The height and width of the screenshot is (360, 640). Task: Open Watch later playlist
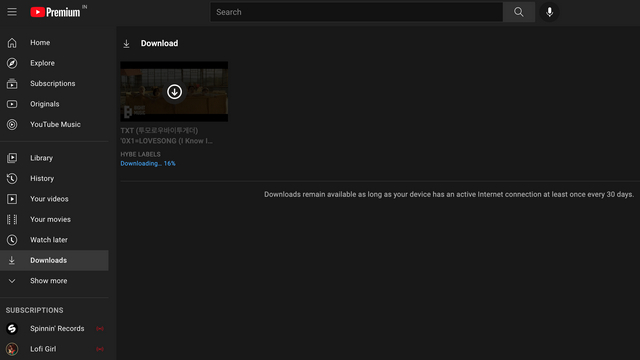click(54, 240)
